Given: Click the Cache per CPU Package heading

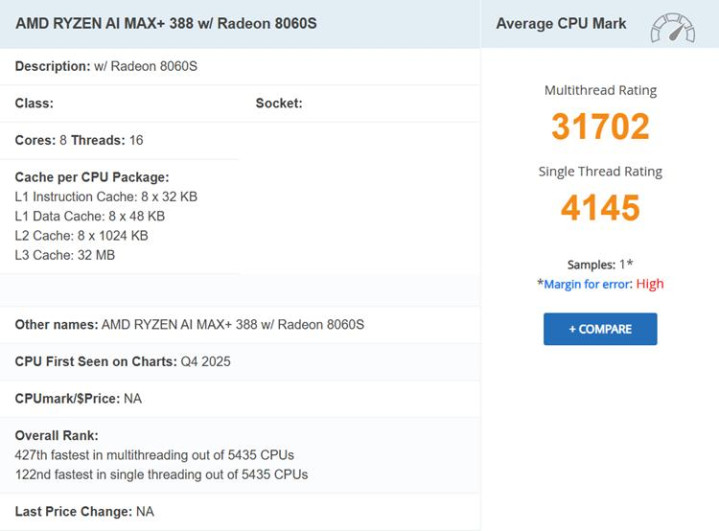Looking at the screenshot, I should click(92, 177).
